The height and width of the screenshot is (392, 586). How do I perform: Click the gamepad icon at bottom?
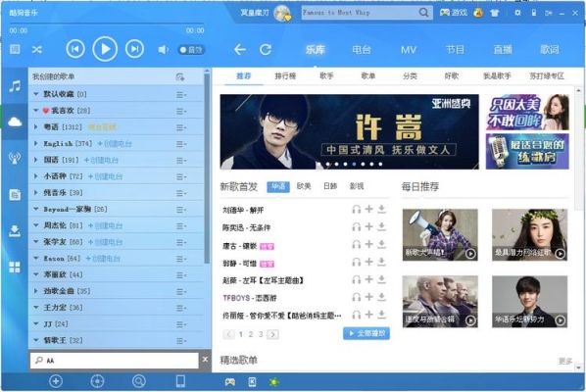pyautogui.click(x=230, y=382)
